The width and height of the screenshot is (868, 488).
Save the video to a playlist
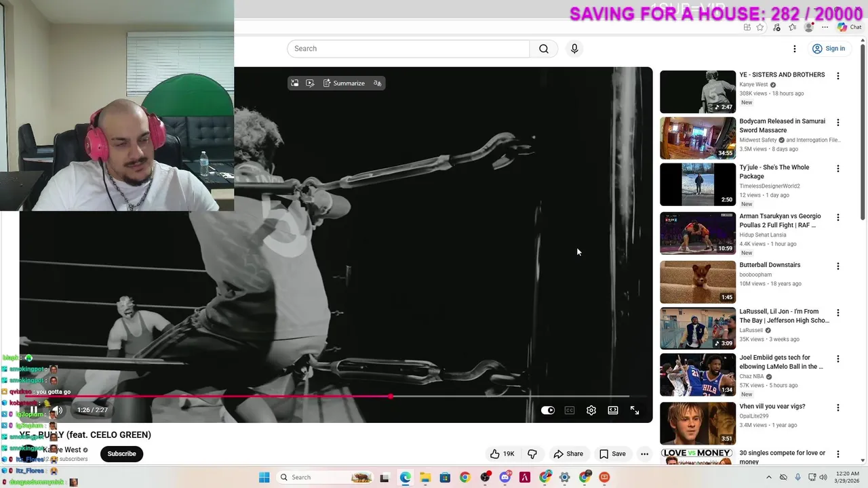[612, 454]
